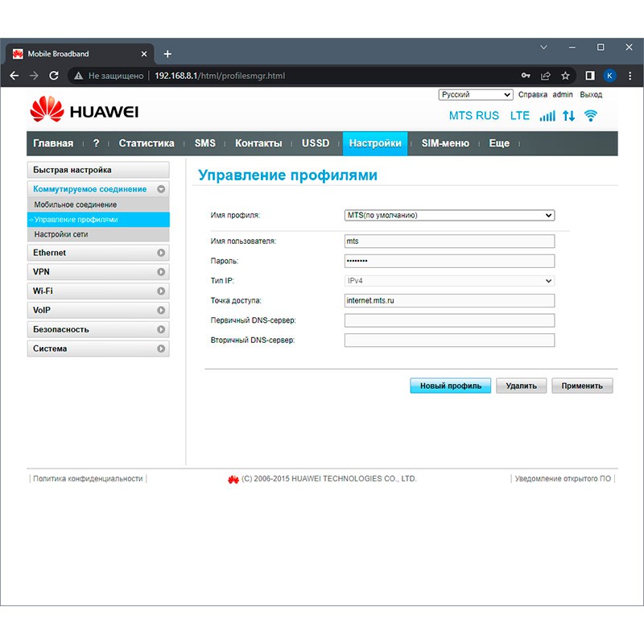
Task: Click the share page icon
Action: [546, 76]
